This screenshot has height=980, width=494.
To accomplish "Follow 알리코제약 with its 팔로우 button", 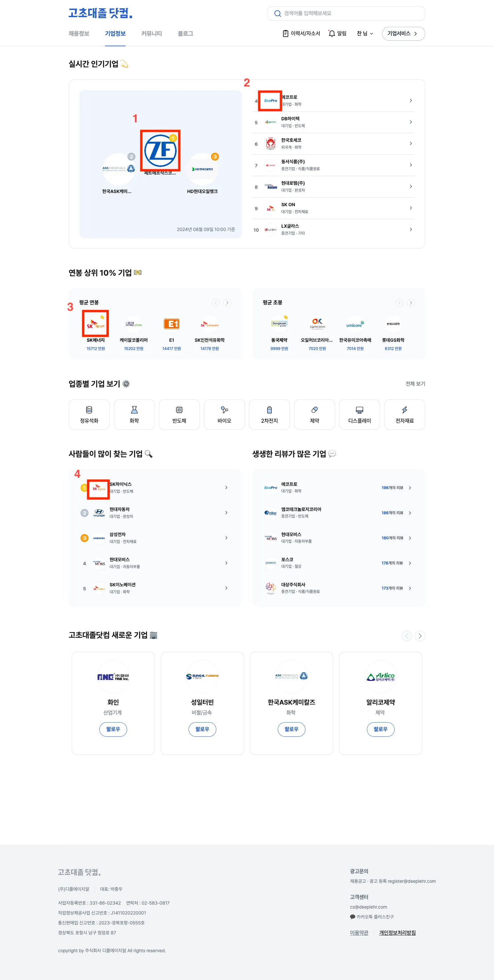I will (380, 729).
